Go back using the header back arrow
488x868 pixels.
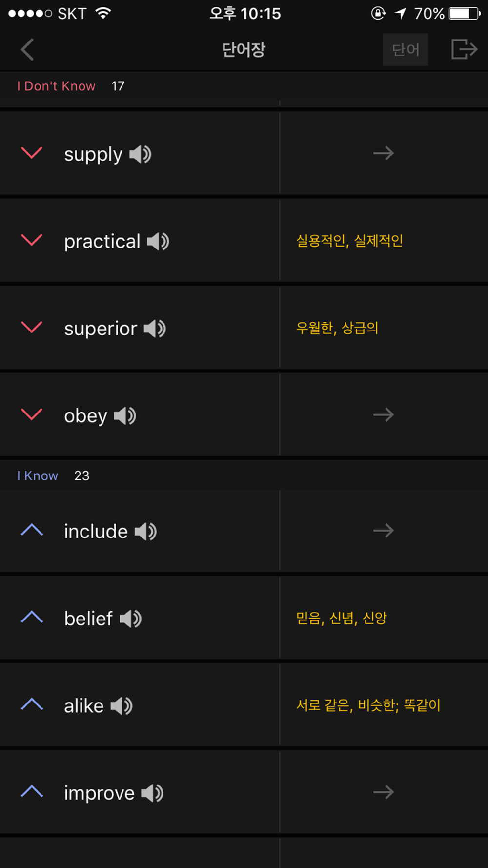(27, 49)
